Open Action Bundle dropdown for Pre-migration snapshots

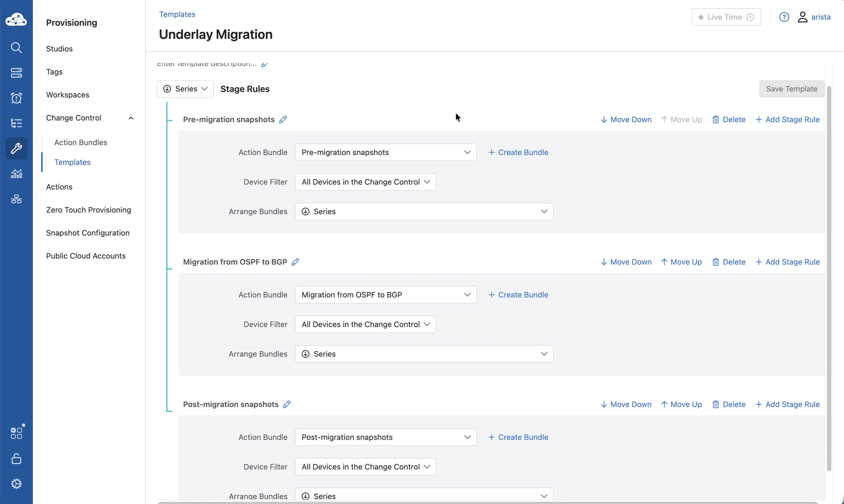tap(386, 152)
